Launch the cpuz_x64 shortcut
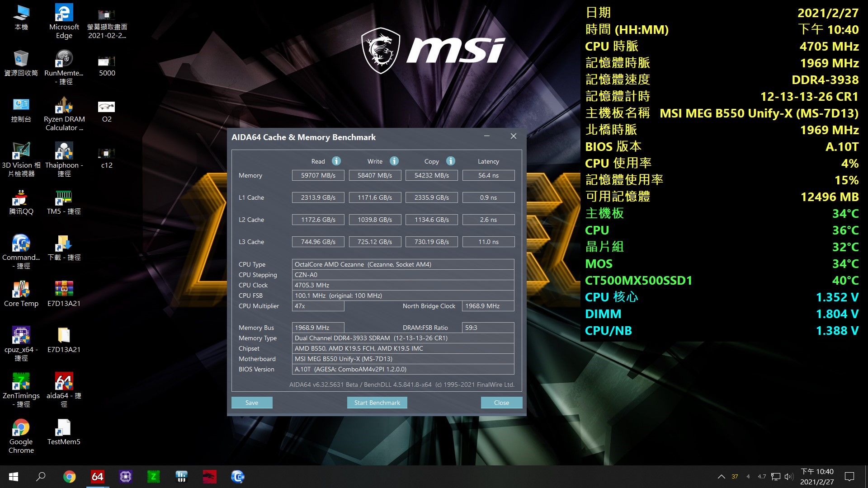868x488 pixels. pos(21,344)
